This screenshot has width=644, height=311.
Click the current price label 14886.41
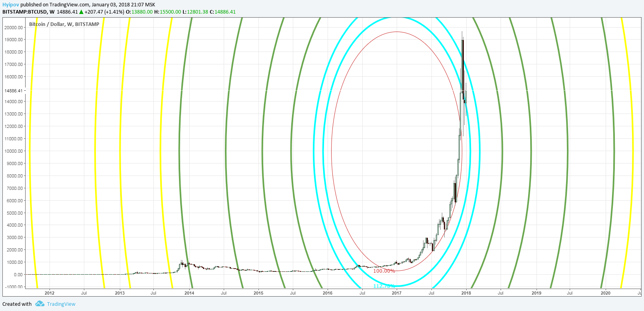click(x=14, y=91)
